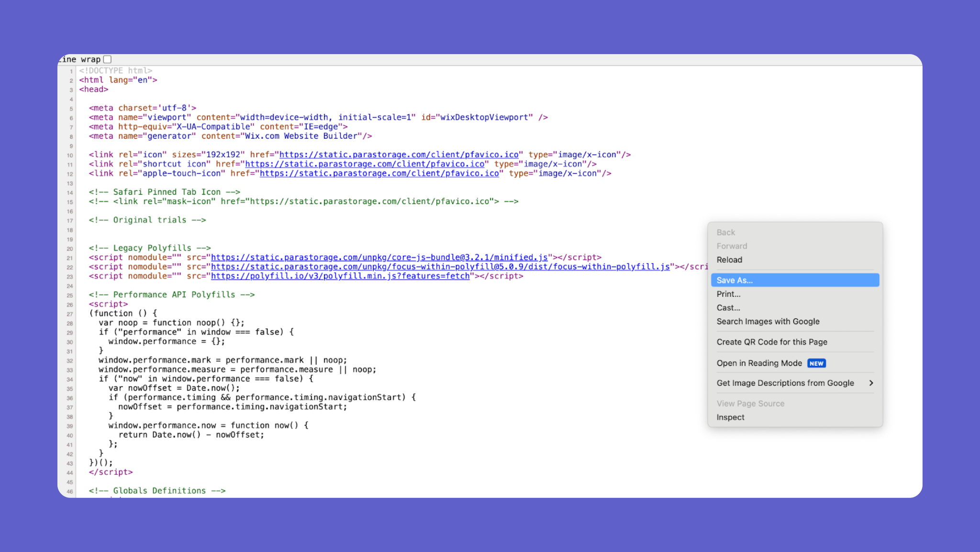Choose Create QR Code for this Page

795,342
